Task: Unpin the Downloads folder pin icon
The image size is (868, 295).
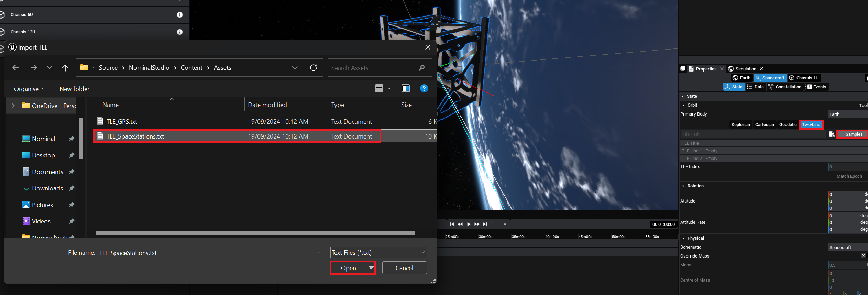Action: (72, 188)
